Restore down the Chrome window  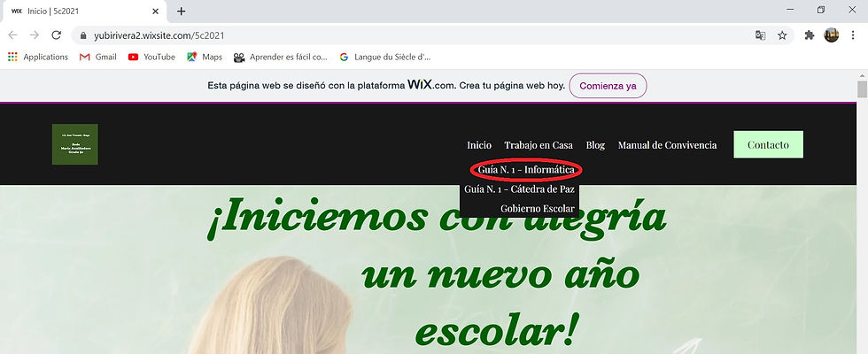(821, 10)
